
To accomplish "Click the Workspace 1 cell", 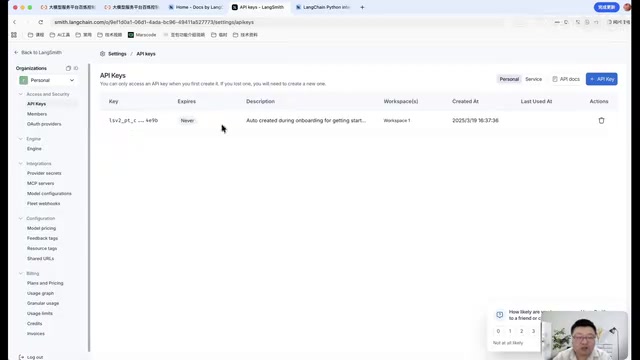I will point(397,121).
